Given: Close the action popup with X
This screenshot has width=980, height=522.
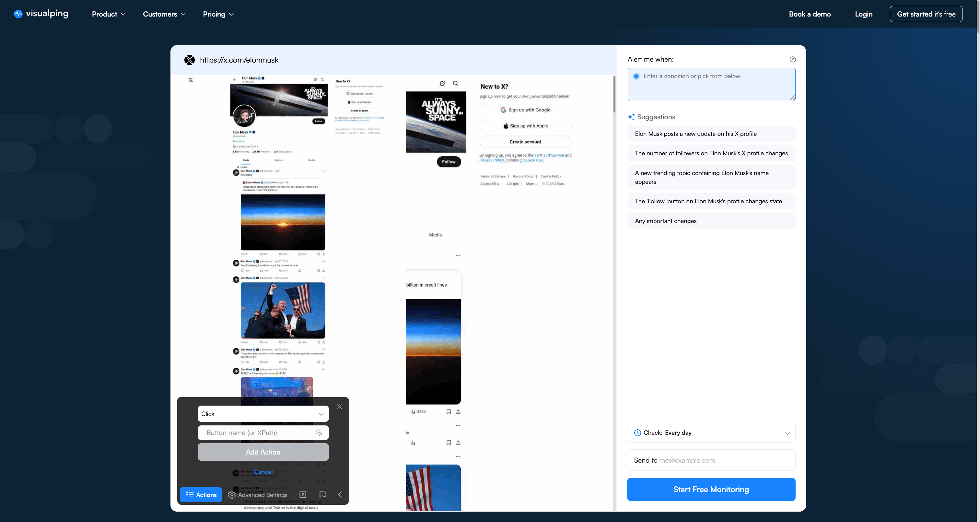Looking at the screenshot, I should pos(339,407).
